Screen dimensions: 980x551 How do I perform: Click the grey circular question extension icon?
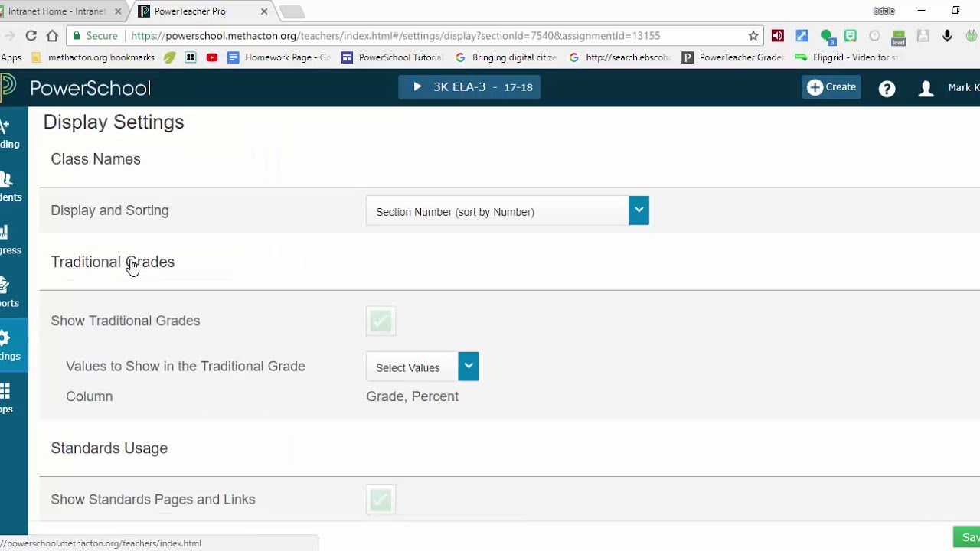pos(874,35)
